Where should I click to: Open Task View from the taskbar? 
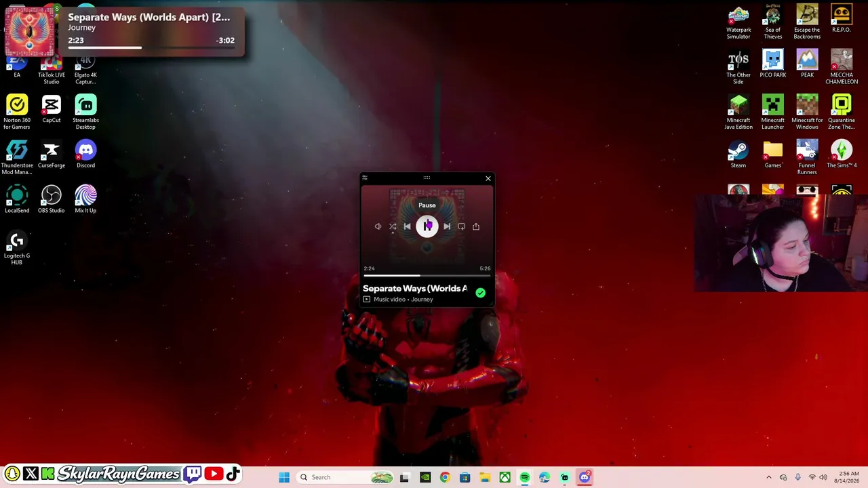(405, 477)
